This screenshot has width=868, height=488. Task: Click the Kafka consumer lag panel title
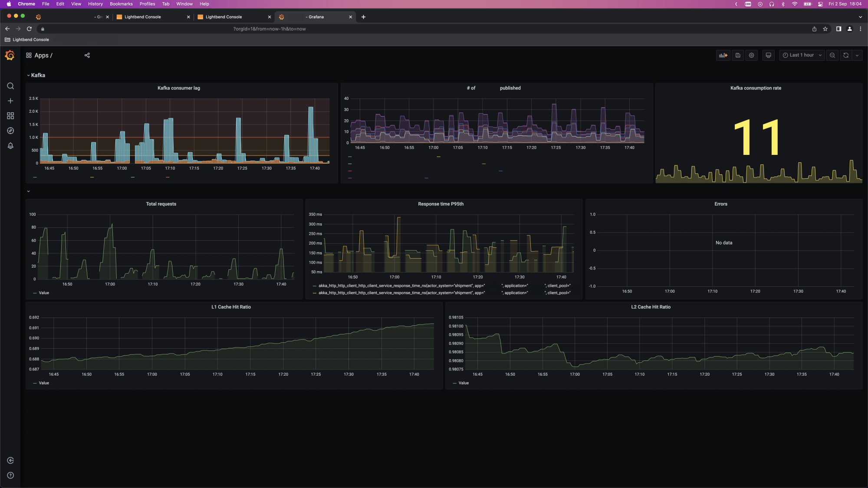pyautogui.click(x=178, y=88)
